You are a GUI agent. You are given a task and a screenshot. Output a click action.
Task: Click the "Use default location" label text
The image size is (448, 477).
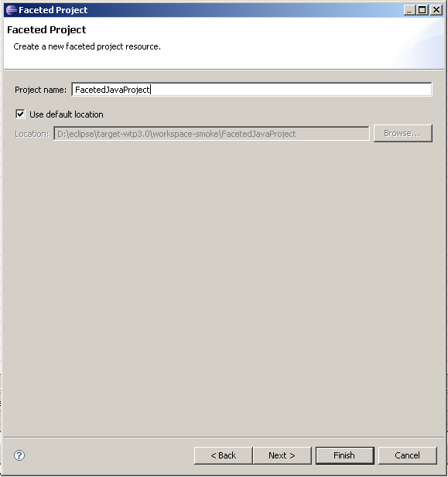pos(67,114)
